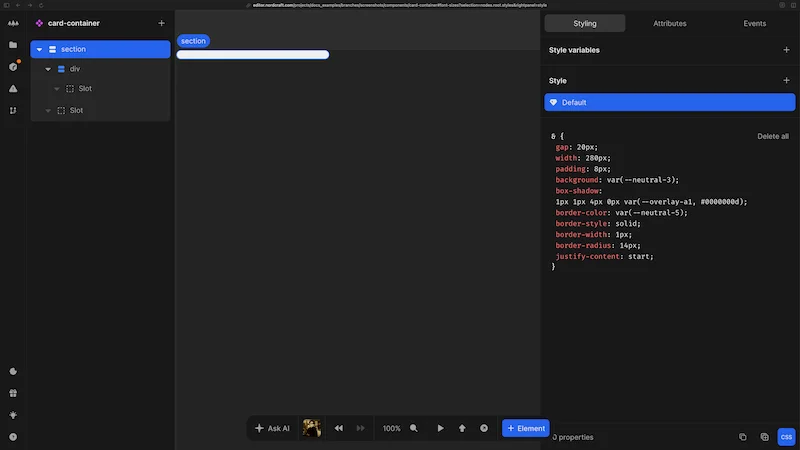Click the duplicate icon left of CSS button

[764, 437]
